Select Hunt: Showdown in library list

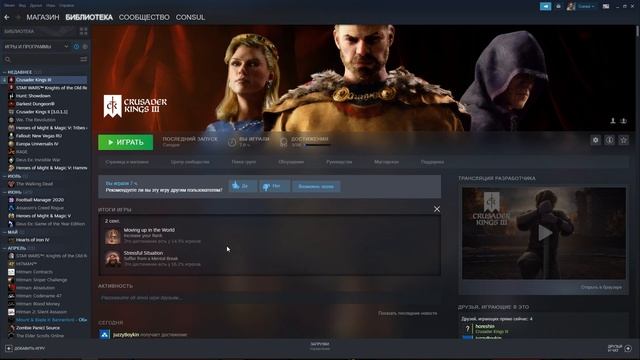[x=33, y=96]
